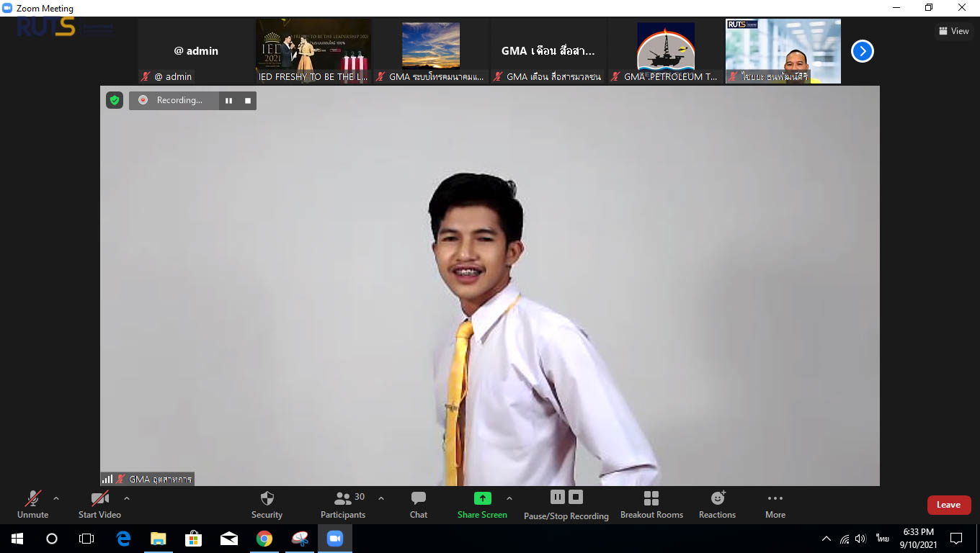
Task: Open the Windows notification center
Action: click(x=956, y=539)
